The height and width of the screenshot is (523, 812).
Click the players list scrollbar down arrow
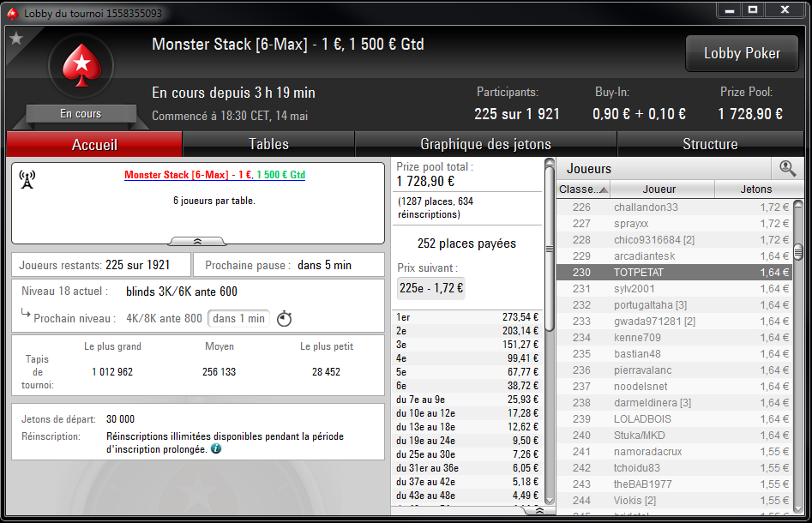798,509
